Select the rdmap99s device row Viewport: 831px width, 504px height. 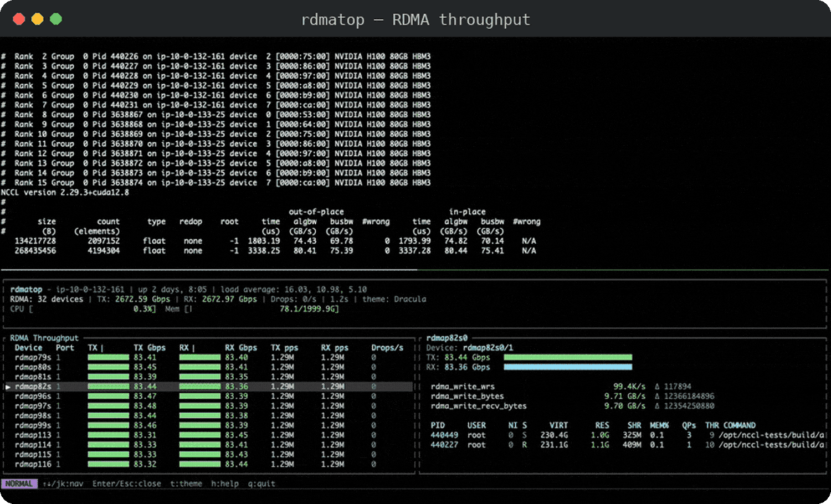[209, 425]
